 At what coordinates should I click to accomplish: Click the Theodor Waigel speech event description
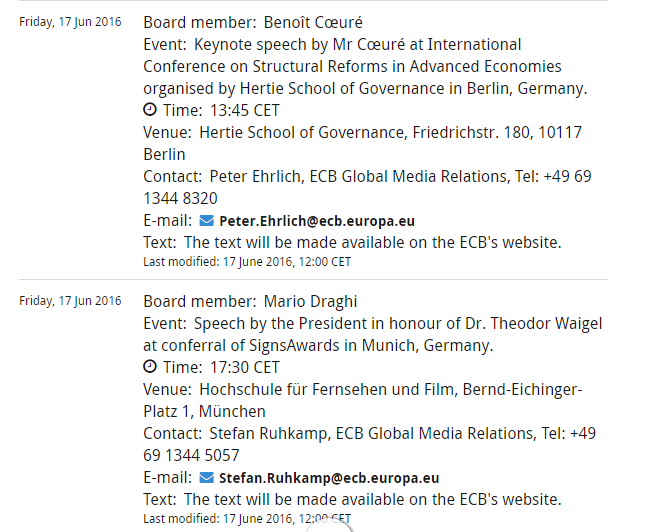click(x=373, y=334)
